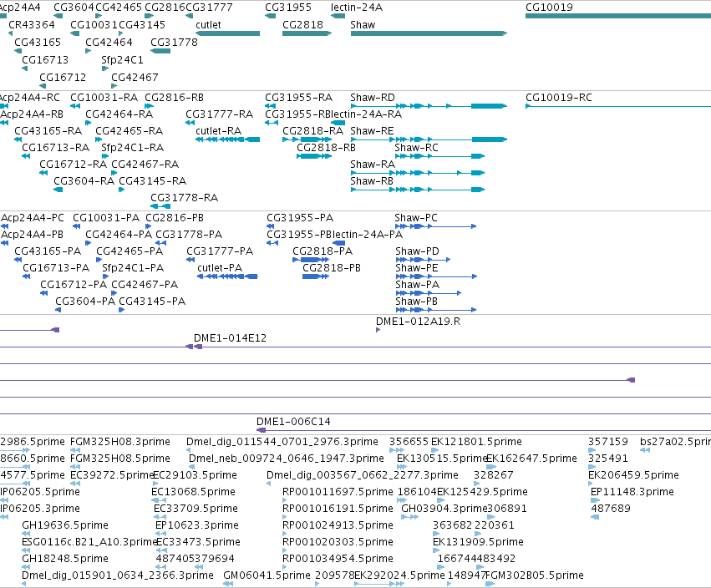Image resolution: width=711 pixels, height=588 pixels.
Task: Click the RP001024913.5prime EST label
Action: pyautogui.click(x=338, y=525)
